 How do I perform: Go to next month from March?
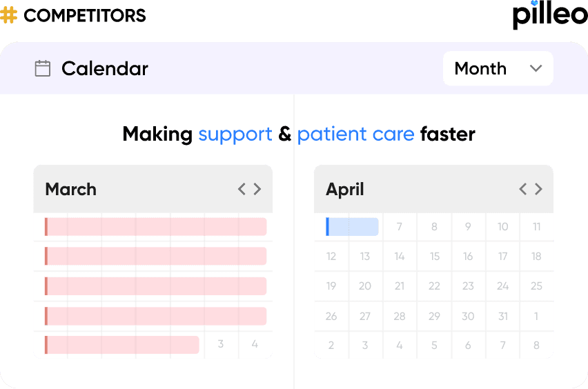pos(257,189)
